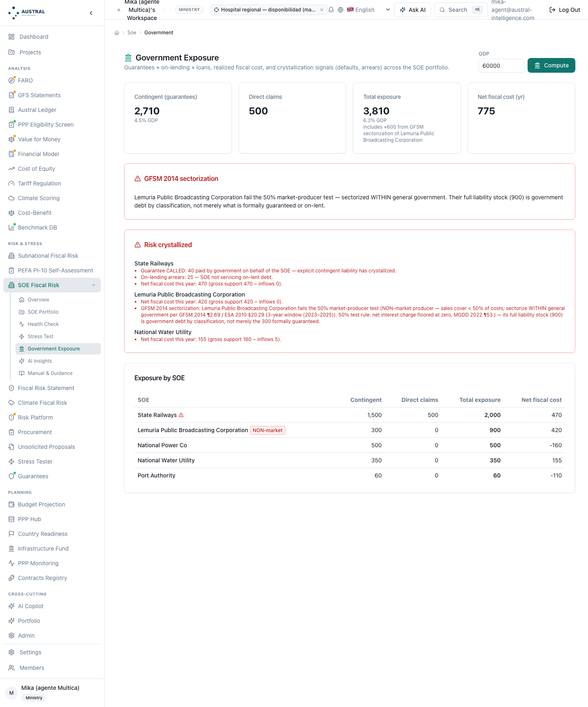Focus the GDP input field
Viewport: 588px width, 707px height.
[x=501, y=66]
